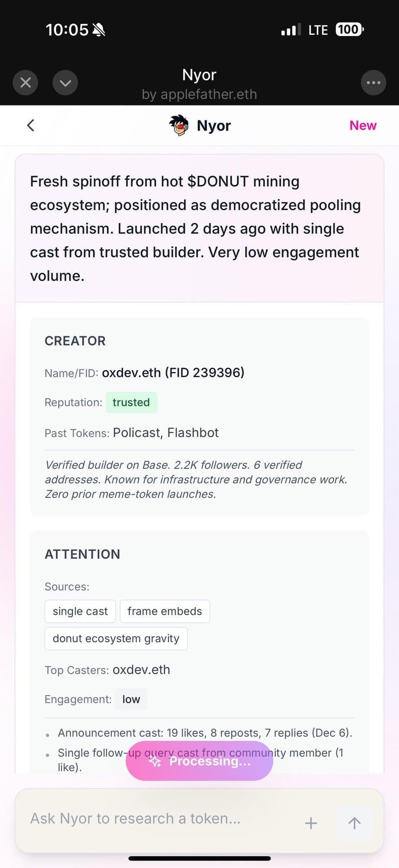Select the 'single cast' source chip
Screen dimensions: 399x868
click(80, 611)
